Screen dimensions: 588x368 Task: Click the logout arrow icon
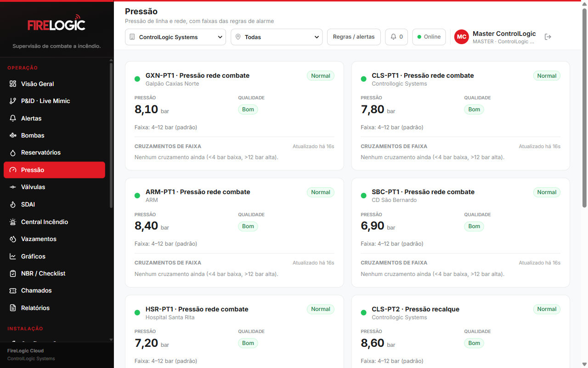click(x=548, y=37)
